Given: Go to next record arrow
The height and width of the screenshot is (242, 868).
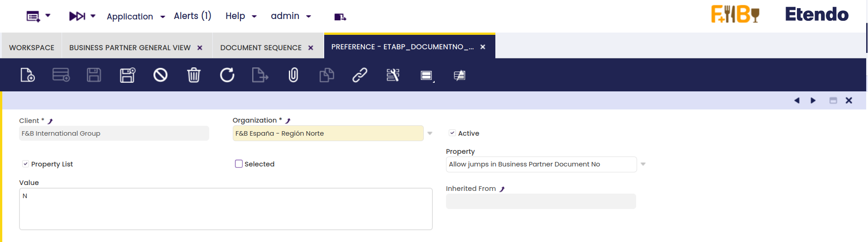Looking at the screenshot, I should [813, 100].
